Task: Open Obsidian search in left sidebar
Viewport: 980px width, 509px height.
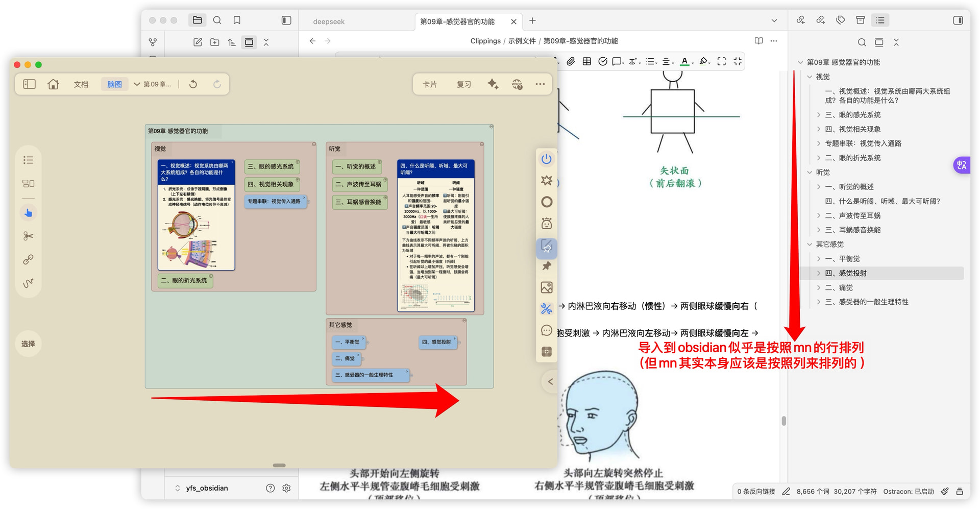Action: pyautogui.click(x=217, y=20)
